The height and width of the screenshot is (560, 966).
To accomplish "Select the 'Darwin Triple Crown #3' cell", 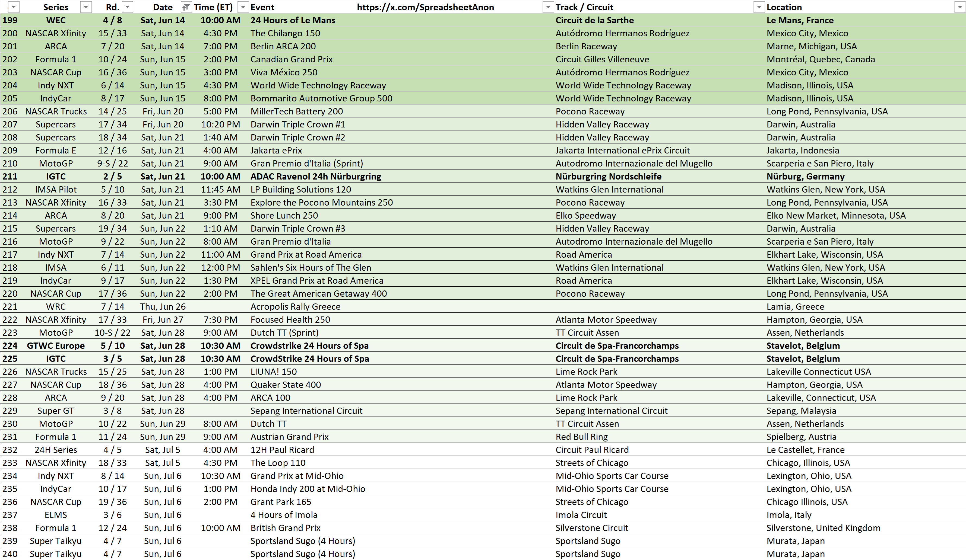I will tap(298, 229).
